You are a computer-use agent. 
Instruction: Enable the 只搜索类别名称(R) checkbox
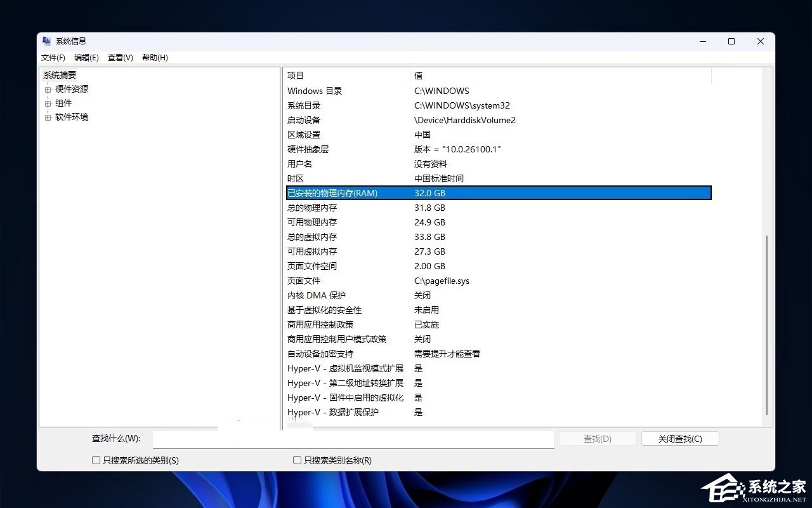[x=296, y=460]
